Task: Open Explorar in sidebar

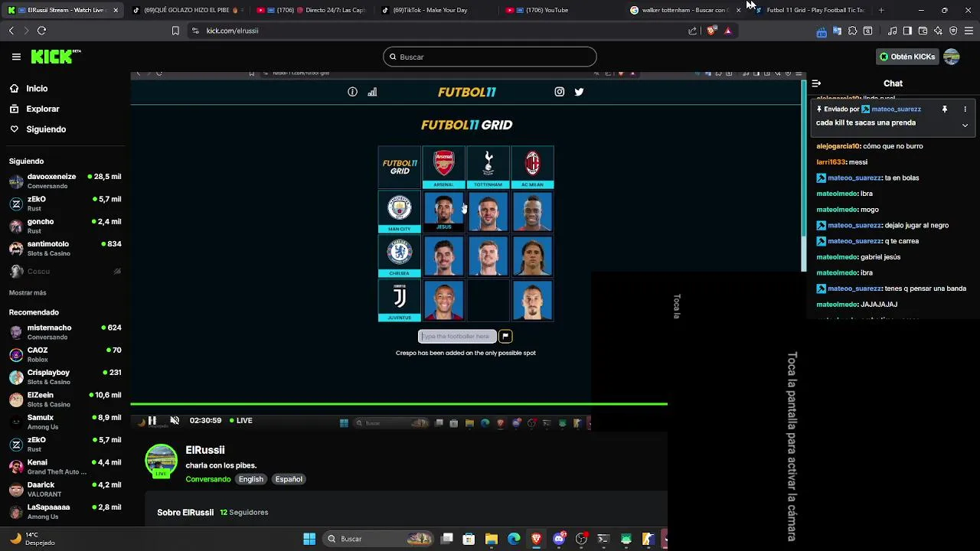Action: click(42, 109)
